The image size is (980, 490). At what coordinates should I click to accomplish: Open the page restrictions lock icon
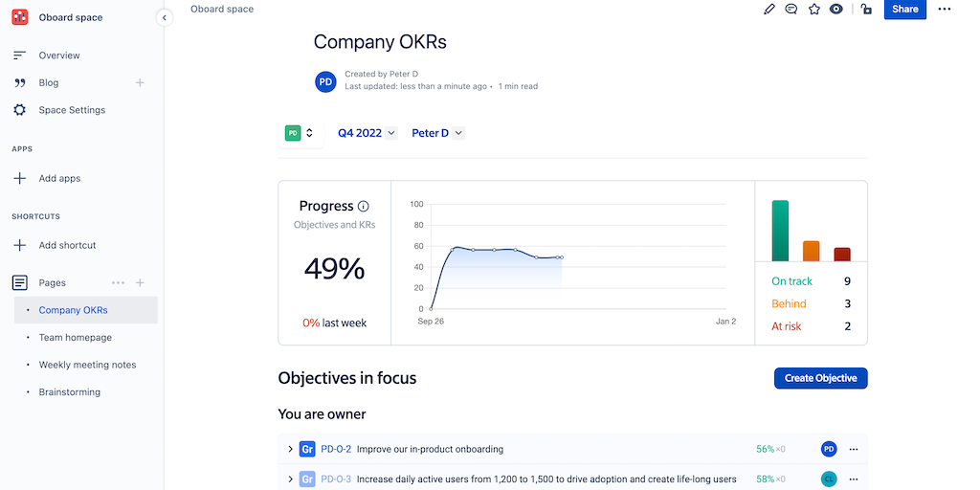click(x=866, y=9)
